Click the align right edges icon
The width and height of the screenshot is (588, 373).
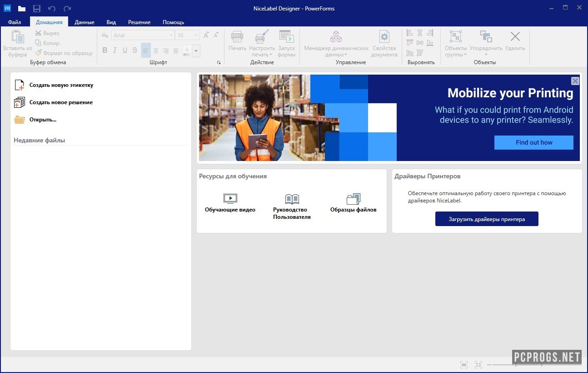(430, 33)
